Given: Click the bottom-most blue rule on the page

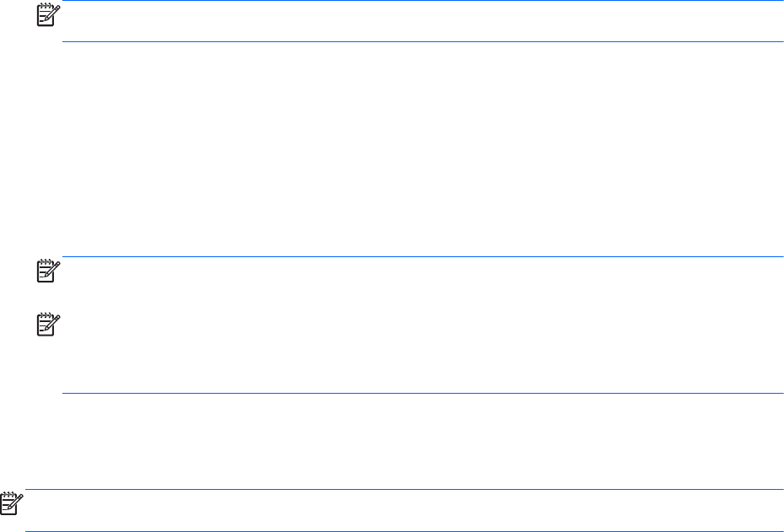Looking at the screenshot, I should coord(404,530).
